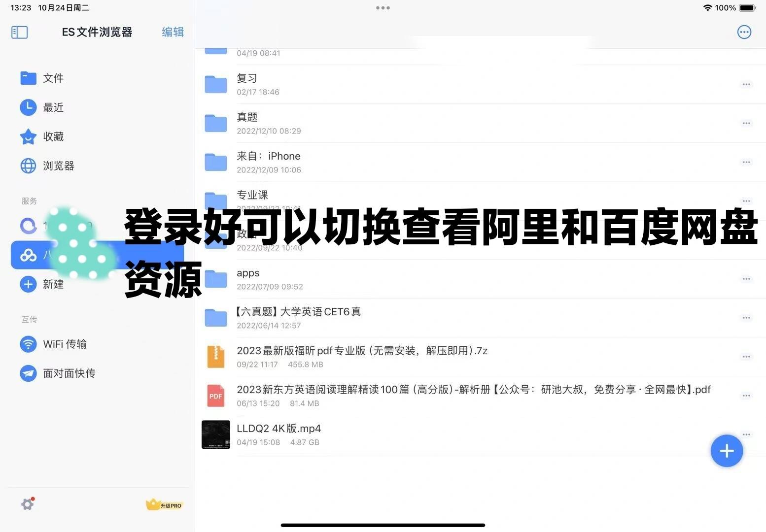Image resolution: width=766 pixels, height=532 pixels.
Task: Tap the battery status icon
Action: pos(747,8)
